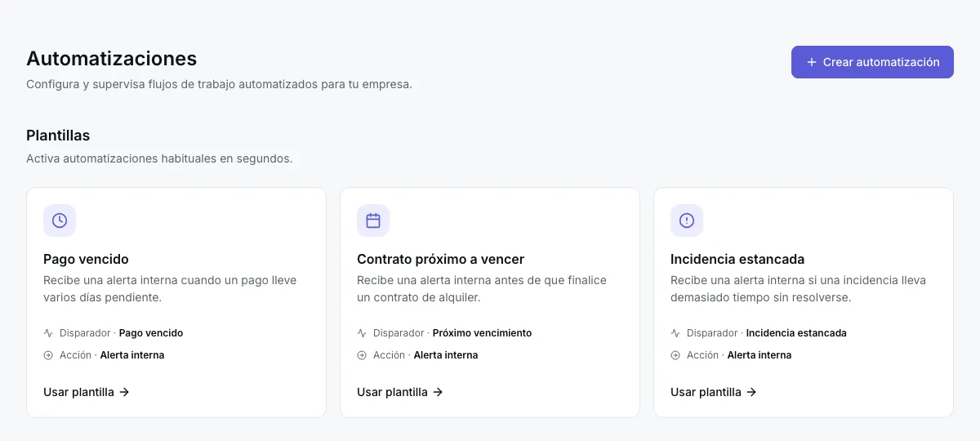Click the arrow icon in Pago vencido's Usar plantilla

pos(124,392)
